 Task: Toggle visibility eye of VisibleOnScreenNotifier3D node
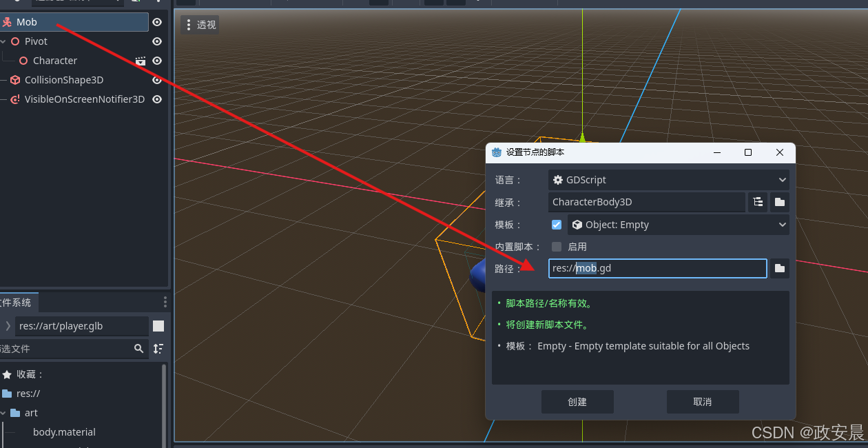tap(157, 99)
